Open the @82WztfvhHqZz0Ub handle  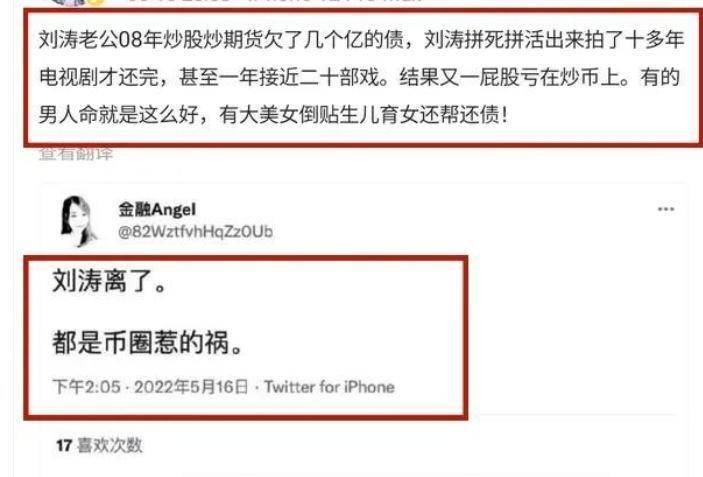195,231
